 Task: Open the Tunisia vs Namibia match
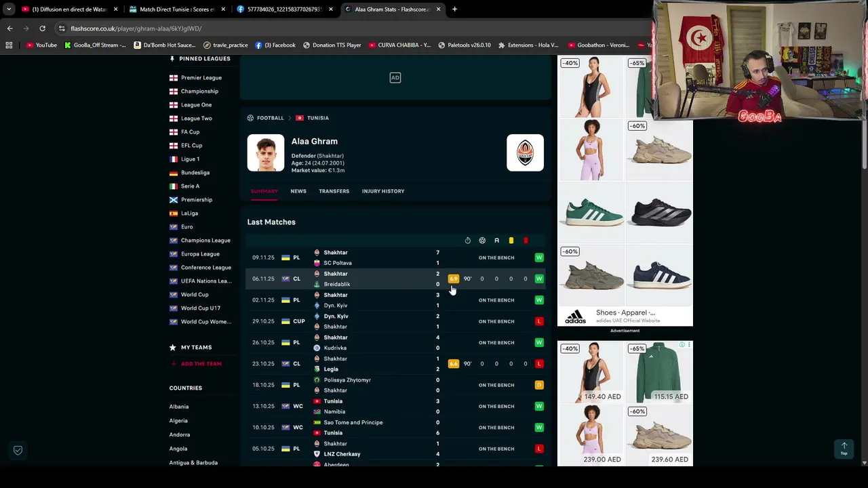[x=396, y=406]
